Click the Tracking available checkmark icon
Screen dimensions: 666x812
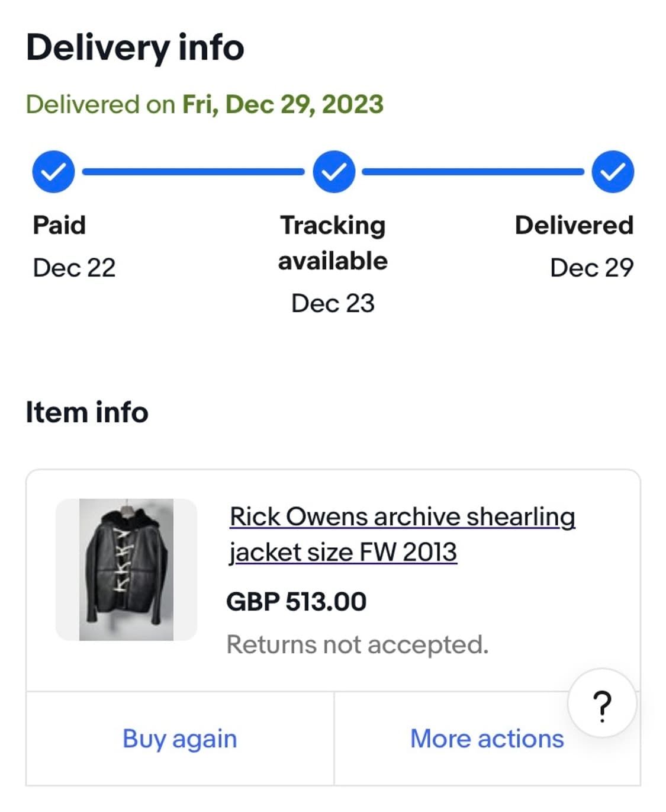pyautogui.click(x=334, y=172)
